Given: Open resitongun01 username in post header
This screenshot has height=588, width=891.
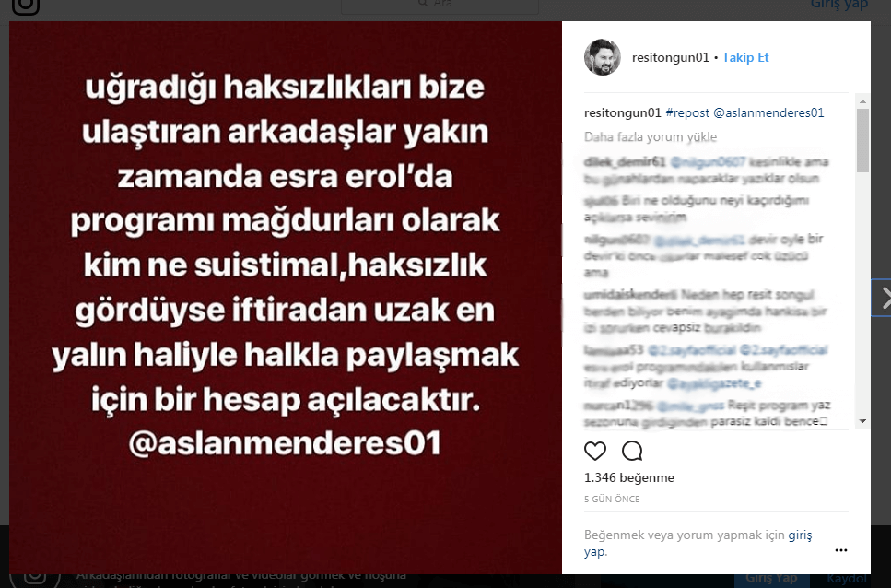Looking at the screenshot, I should pos(671,57).
